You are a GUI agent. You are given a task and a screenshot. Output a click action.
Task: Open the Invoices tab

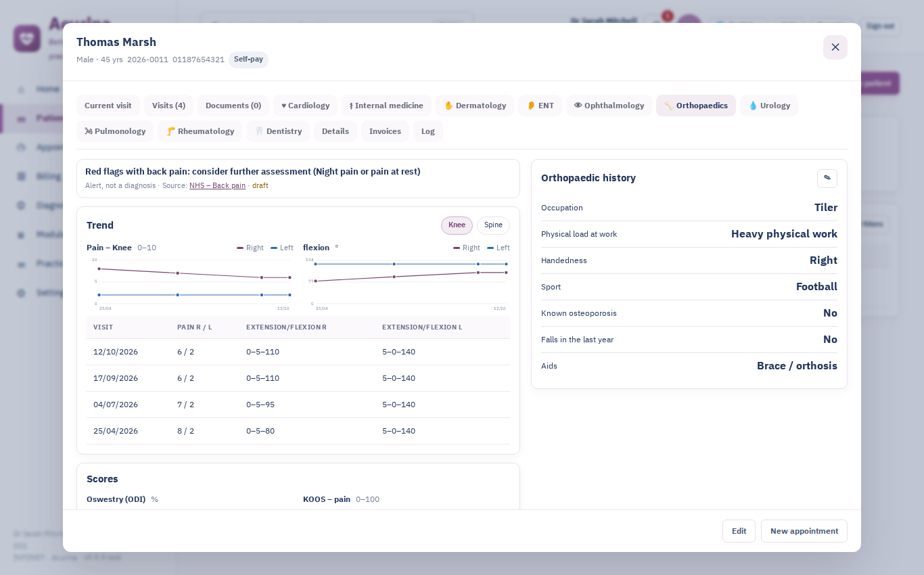(x=385, y=131)
